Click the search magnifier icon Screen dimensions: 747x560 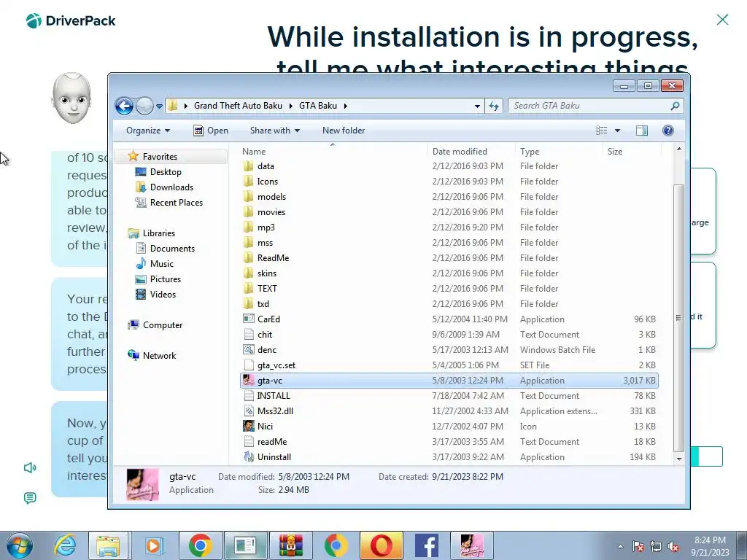675,106
